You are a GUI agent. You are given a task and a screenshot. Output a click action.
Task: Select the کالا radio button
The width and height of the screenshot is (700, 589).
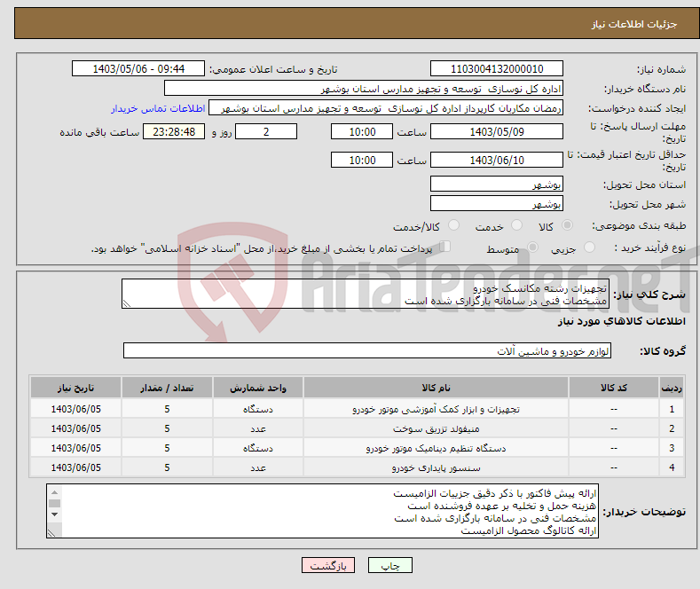pyautogui.click(x=567, y=225)
